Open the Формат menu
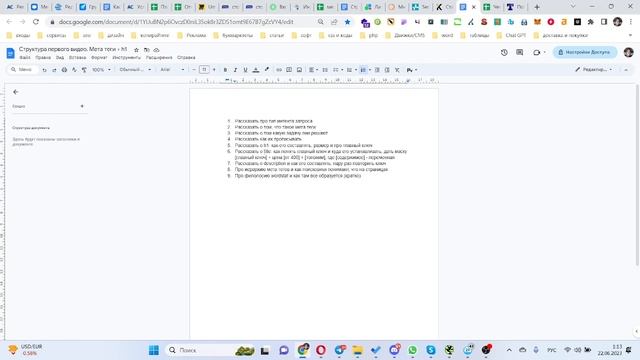 pyautogui.click(x=99, y=58)
